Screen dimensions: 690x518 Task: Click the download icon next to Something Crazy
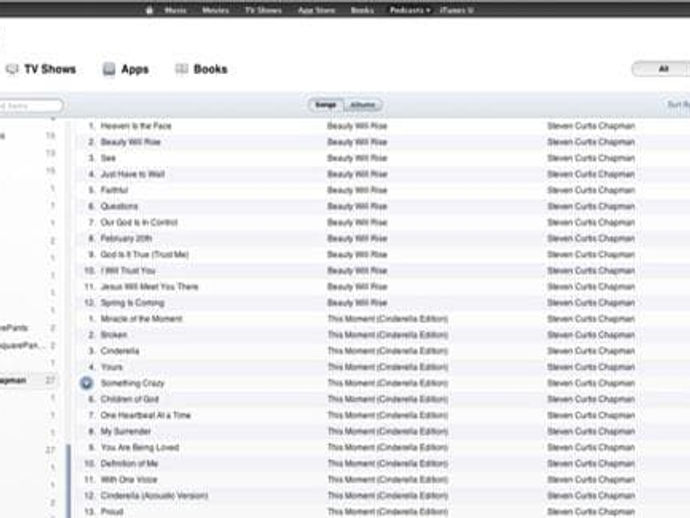coord(86,383)
